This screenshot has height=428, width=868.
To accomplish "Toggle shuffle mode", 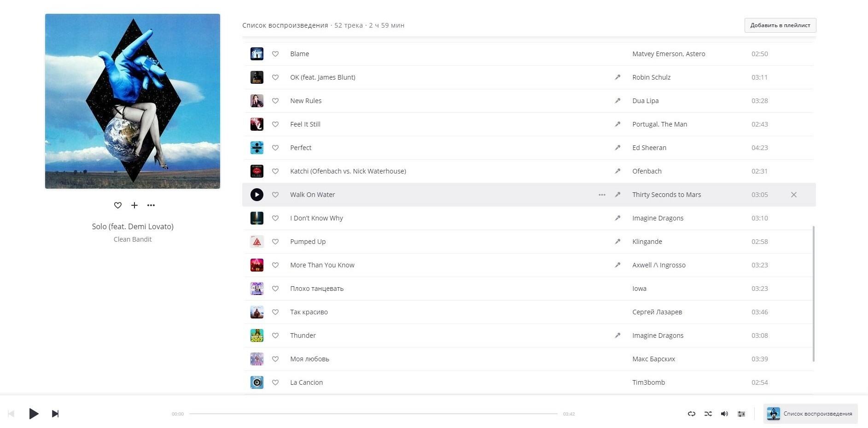I will pos(708,414).
